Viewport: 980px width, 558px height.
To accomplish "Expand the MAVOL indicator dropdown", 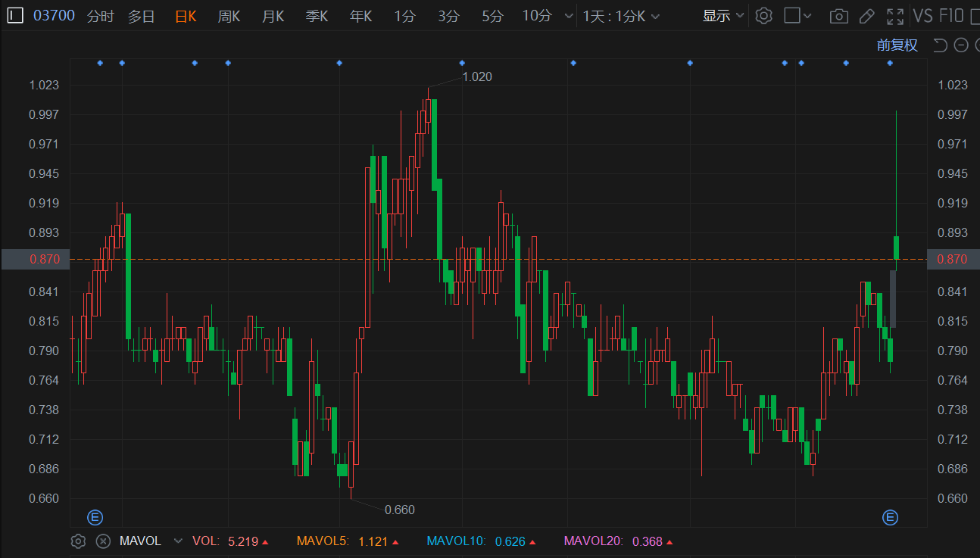I will tap(178, 541).
